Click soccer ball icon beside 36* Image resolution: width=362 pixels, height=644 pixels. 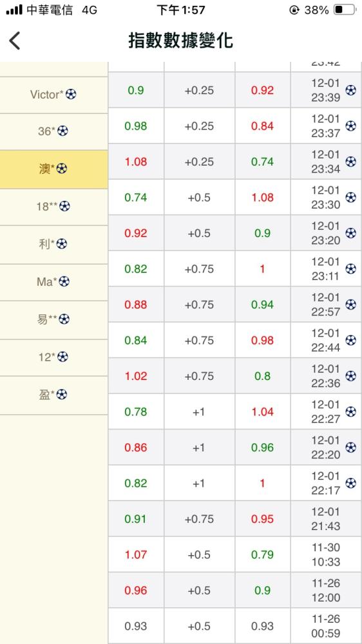[x=62, y=131]
